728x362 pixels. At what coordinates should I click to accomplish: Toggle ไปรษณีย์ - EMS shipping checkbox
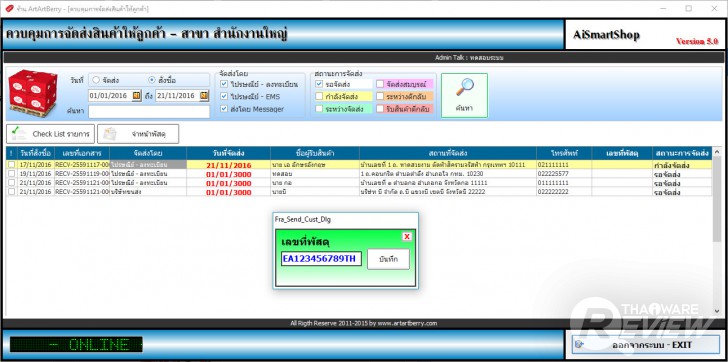pos(224,97)
